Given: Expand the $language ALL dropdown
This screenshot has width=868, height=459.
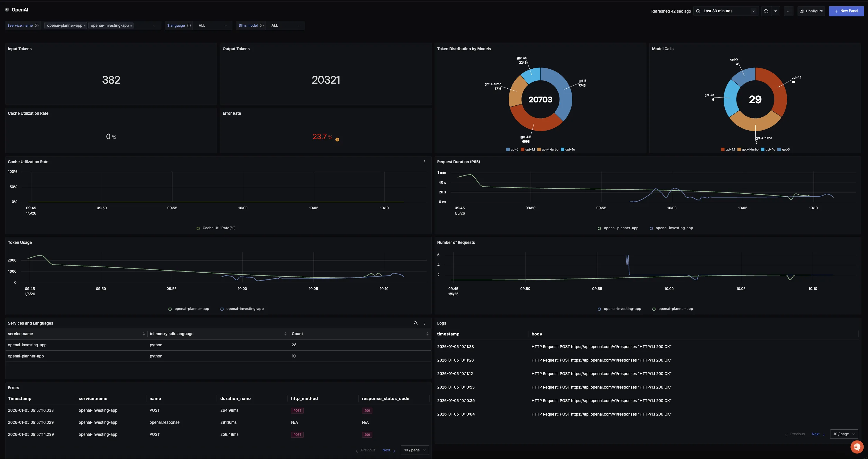Looking at the screenshot, I should 212,26.
